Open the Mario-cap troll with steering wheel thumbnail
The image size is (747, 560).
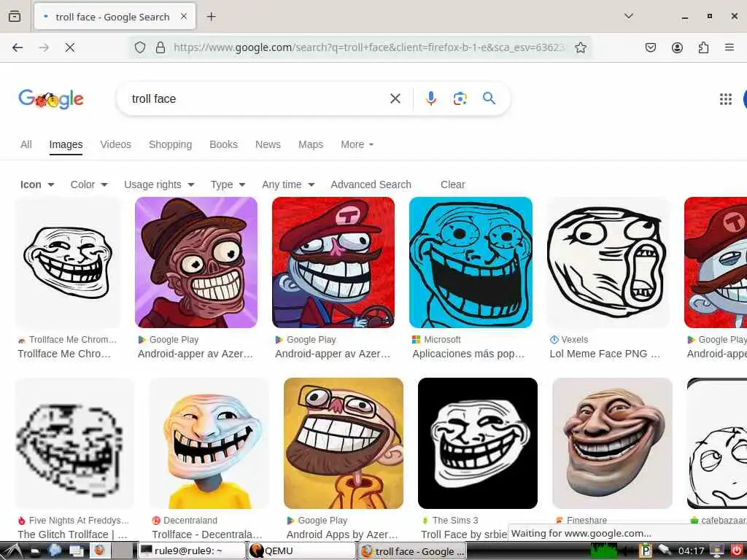[x=333, y=262]
